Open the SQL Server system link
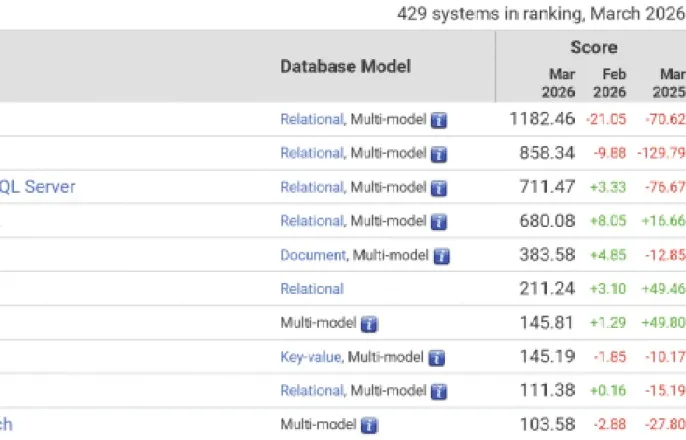The width and height of the screenshot is (686, 440). pos(38,187)
